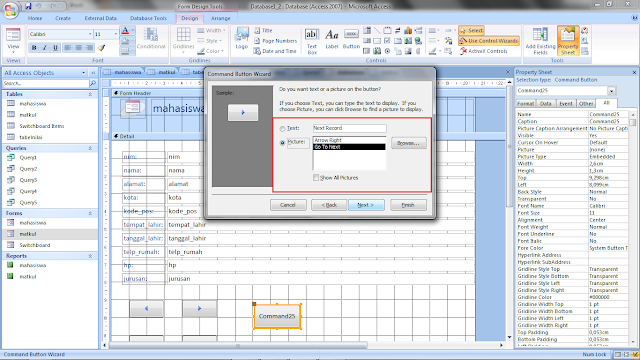
Task: Align text left in the Font group
Action: click(x=68, y=48)
